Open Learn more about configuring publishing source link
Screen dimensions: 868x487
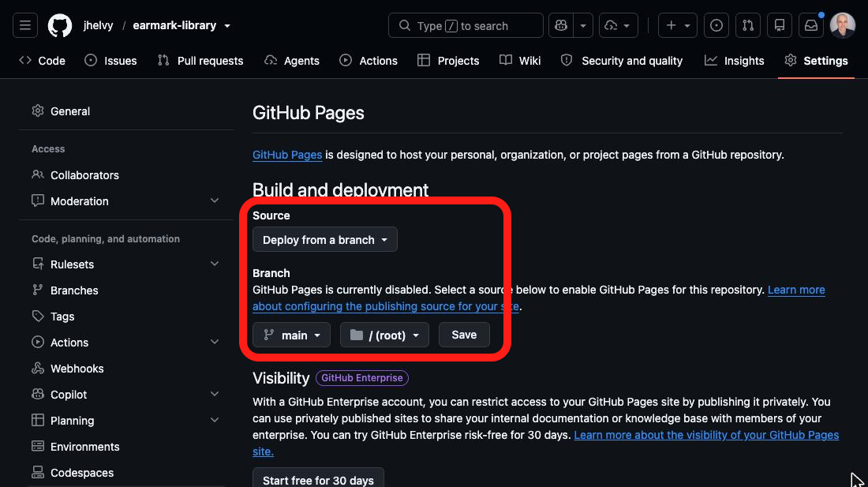(386, 306)
